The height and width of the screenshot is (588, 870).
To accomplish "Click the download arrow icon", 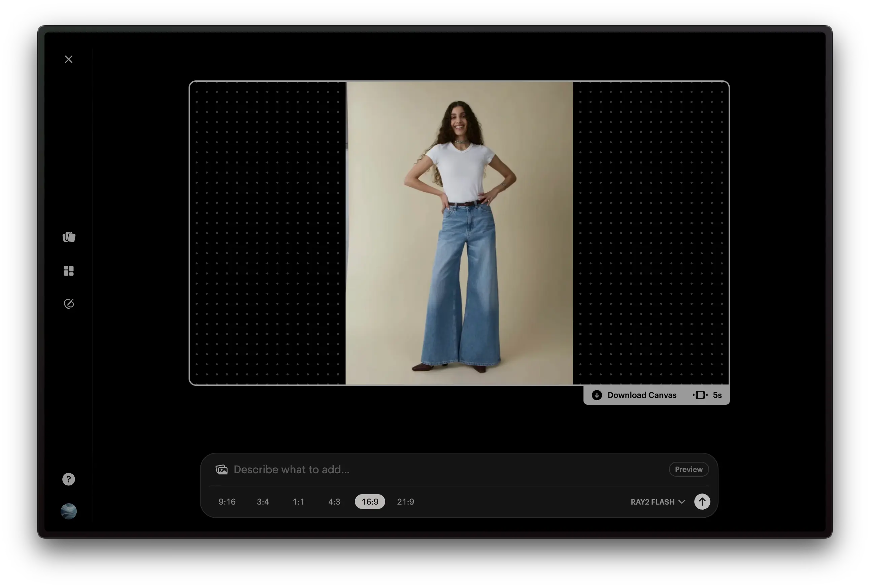I will pos(597,395).
